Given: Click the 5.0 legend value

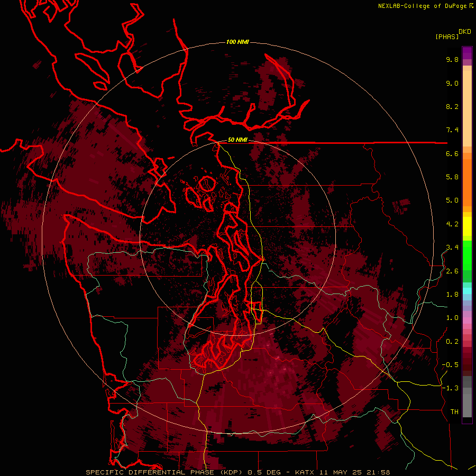Looking at the screenshot, I should point(452,200).
